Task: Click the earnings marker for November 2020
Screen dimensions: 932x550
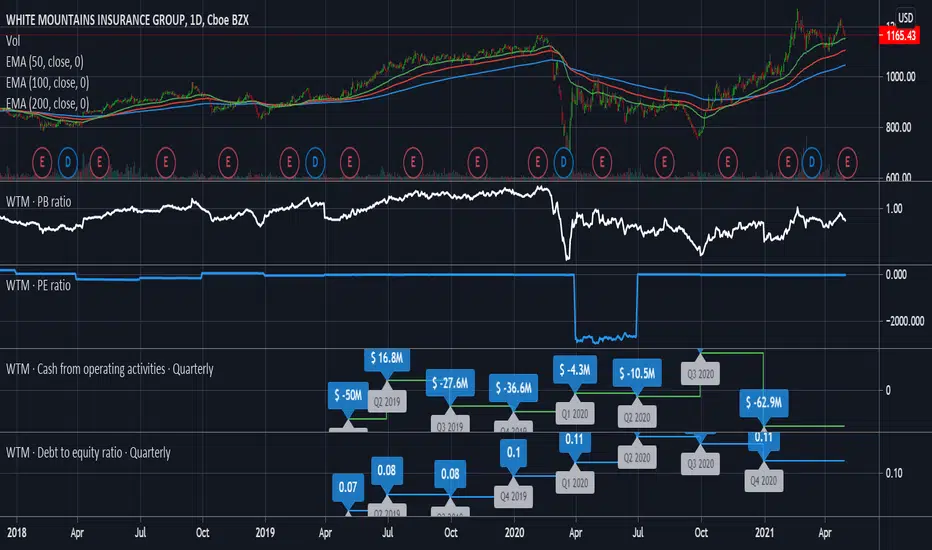Action: click(728, 162)
